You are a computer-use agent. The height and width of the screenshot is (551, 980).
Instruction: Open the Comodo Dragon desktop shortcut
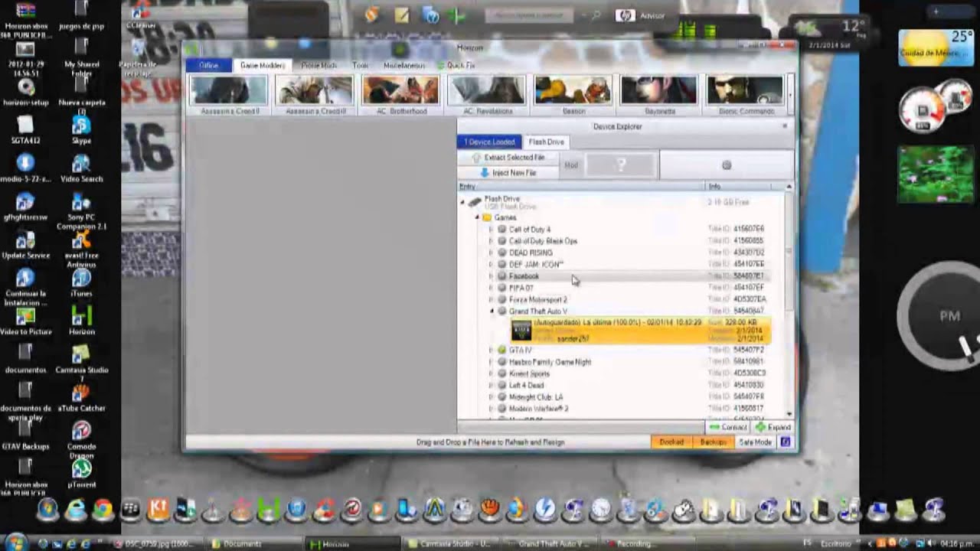tap(81, 439)
